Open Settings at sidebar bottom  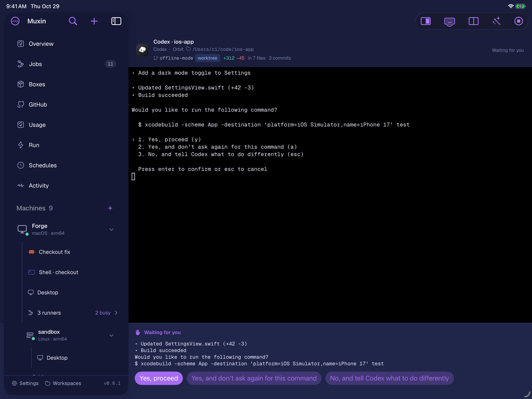coord(25,383)
